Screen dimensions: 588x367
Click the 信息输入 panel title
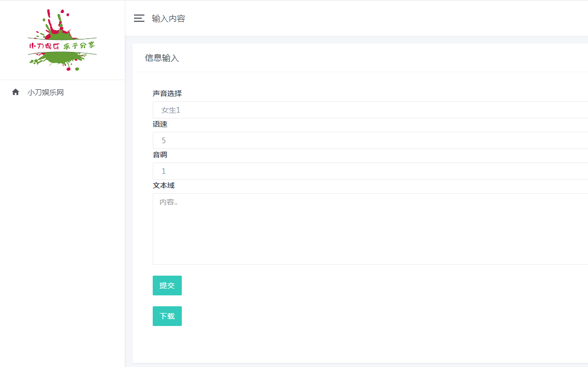162,58
